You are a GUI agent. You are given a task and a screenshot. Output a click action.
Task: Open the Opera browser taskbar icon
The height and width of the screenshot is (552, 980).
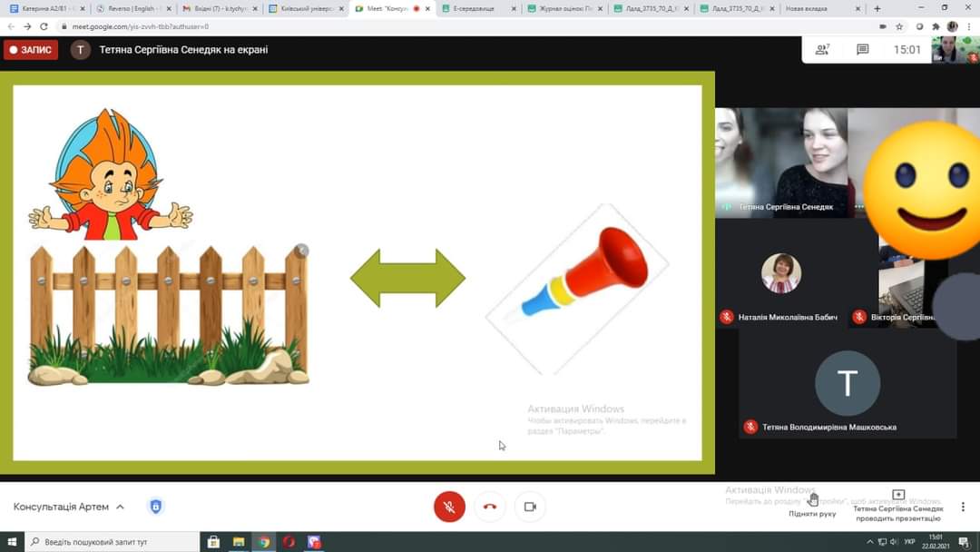(289, 542)
